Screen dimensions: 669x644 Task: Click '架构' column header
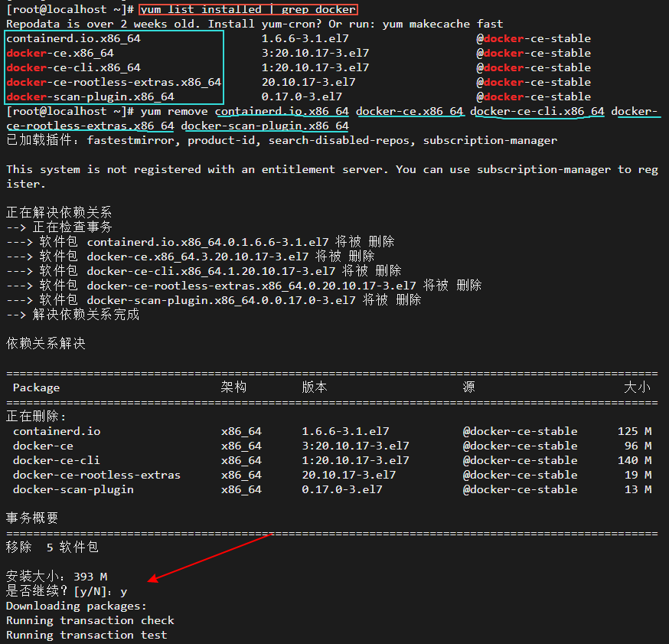[x=233, y=387]
